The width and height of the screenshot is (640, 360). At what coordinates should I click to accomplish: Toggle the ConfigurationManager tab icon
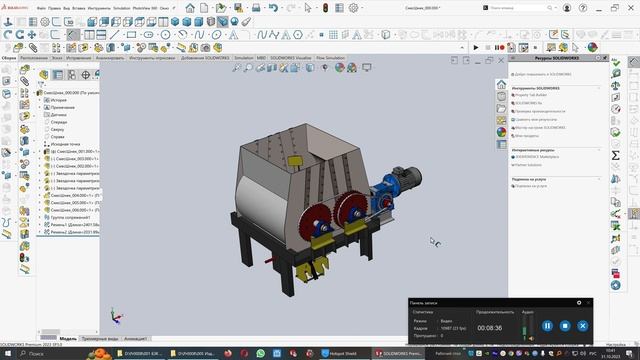tap(72, 75)
